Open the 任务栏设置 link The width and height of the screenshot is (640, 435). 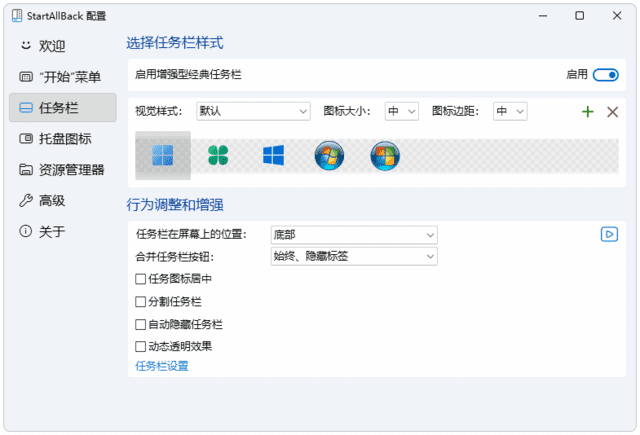(161, 366)
